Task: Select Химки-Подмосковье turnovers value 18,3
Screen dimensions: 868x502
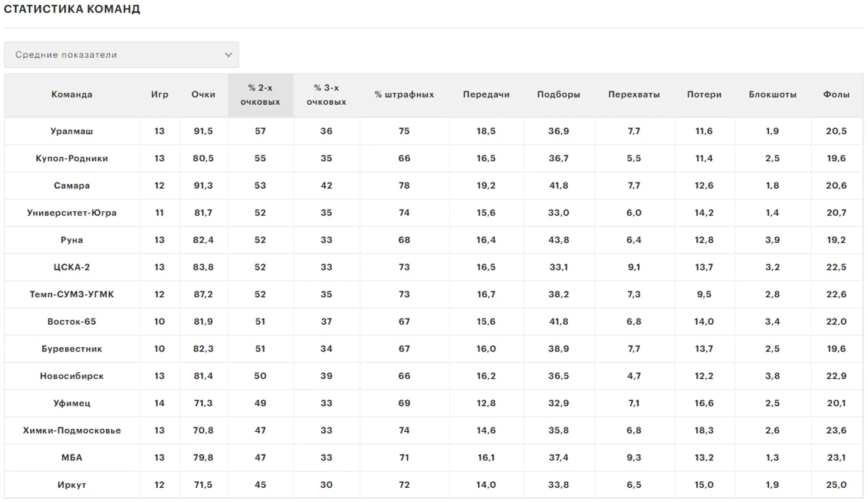Action: click(x=705, y=431)
